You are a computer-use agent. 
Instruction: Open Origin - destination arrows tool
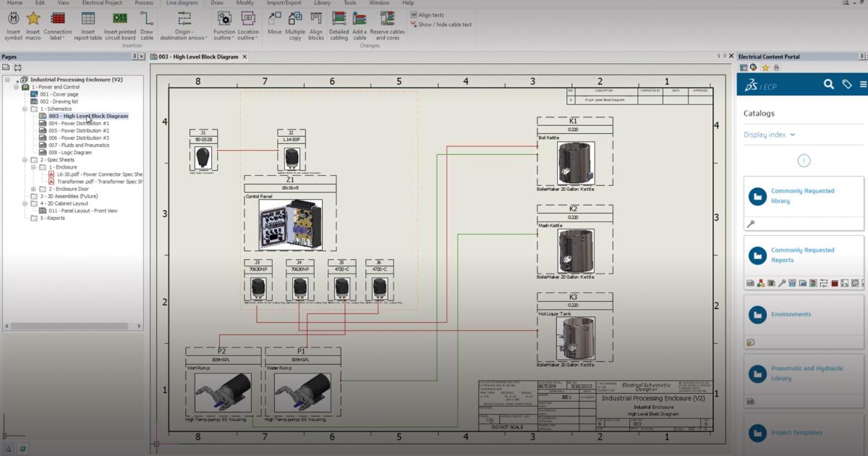[184, 25]
